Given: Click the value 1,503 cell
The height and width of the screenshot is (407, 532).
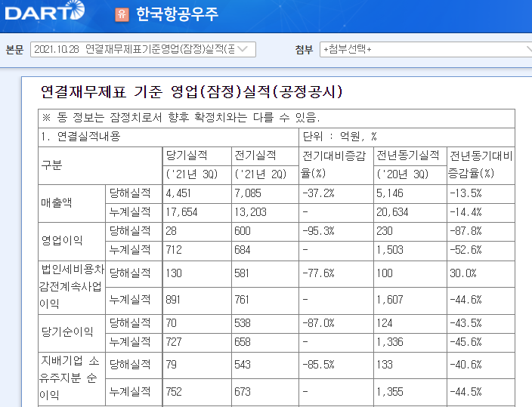Looking at the screenshot, I should pyautogui.click(x=410, y=251).
